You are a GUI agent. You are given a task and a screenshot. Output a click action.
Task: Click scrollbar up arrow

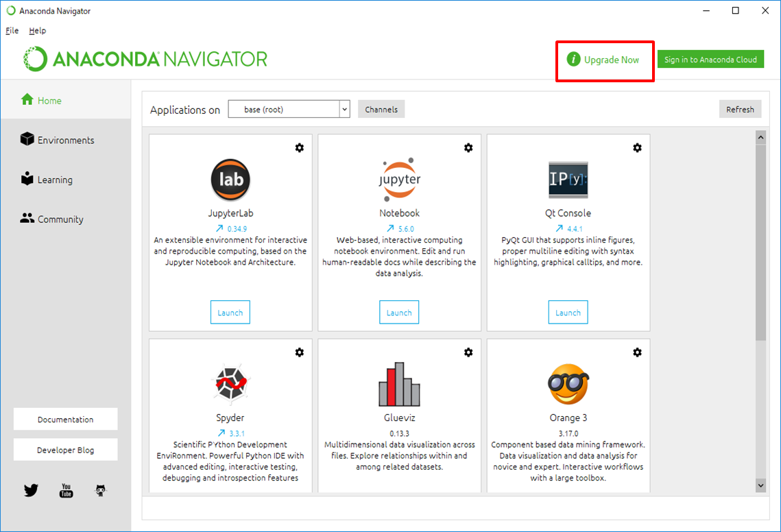point(760,137)
